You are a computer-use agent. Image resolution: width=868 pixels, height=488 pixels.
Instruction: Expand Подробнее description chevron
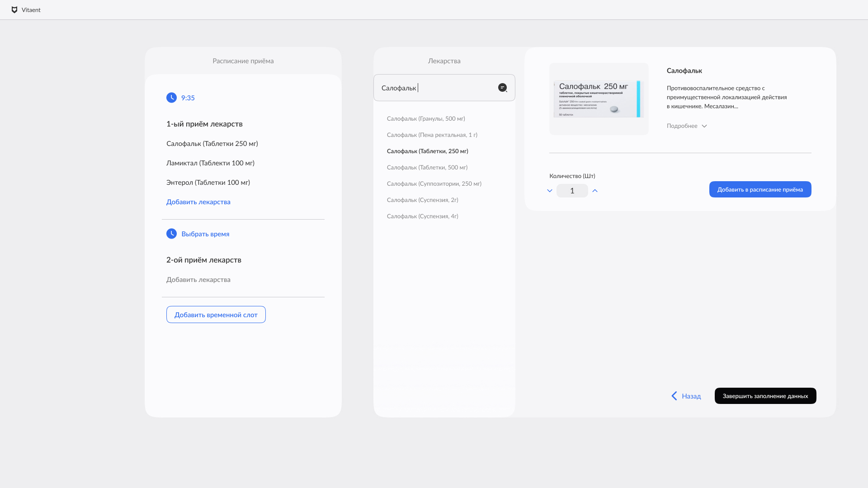(x=704, y=126)
